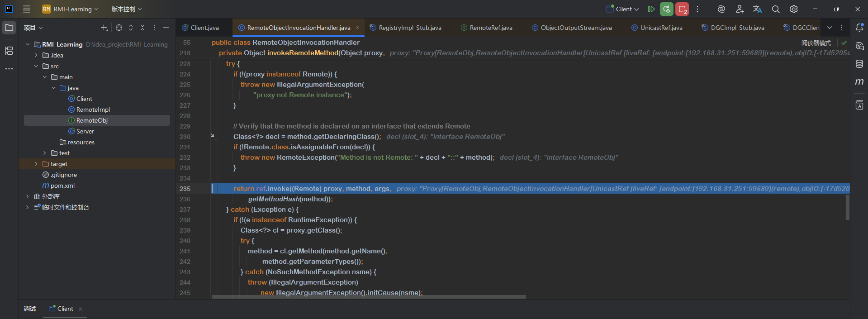868x319 pixels.
Task: Open the Structure tool window icon
Action: pos(9,51)
